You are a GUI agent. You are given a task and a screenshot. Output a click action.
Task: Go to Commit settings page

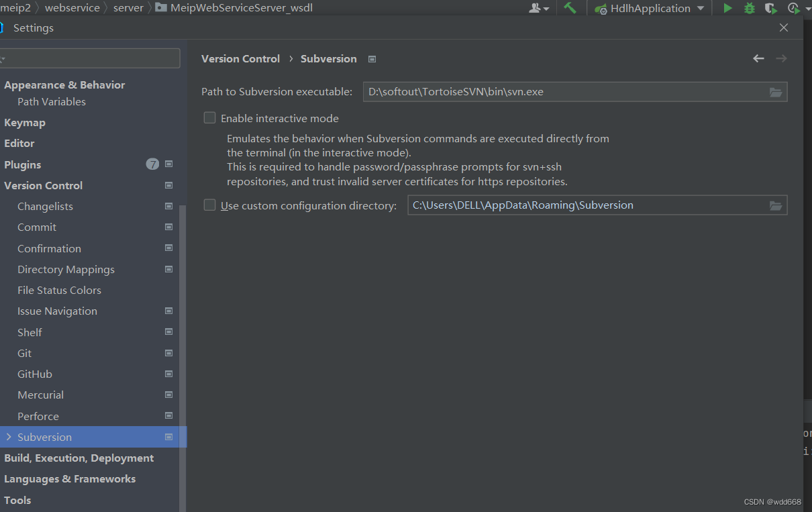click(37, 227)
